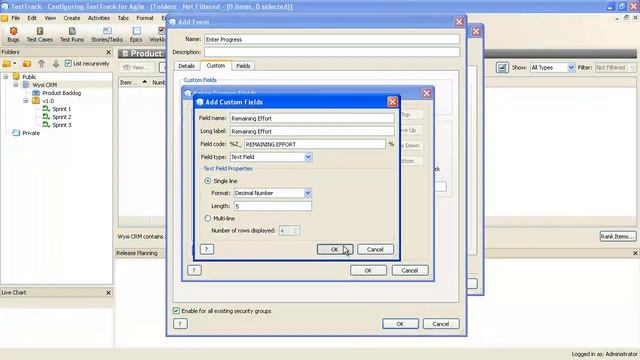Open the Stories/Tasks toolbar icon
The image size is (640, 360).
[107, 34]
